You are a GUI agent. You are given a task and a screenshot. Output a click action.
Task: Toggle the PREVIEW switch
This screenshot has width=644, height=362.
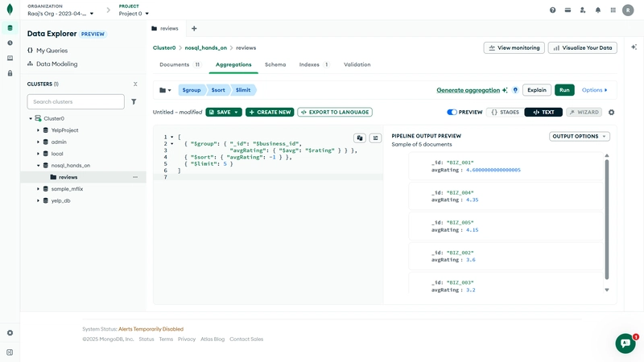(x=452, y=112)
